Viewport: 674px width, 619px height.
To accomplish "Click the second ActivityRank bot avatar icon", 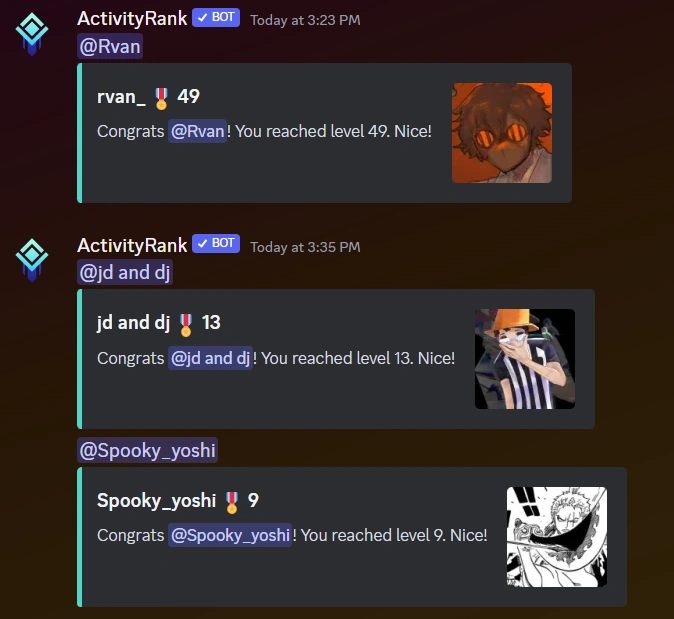I will [x=32, y=260].
